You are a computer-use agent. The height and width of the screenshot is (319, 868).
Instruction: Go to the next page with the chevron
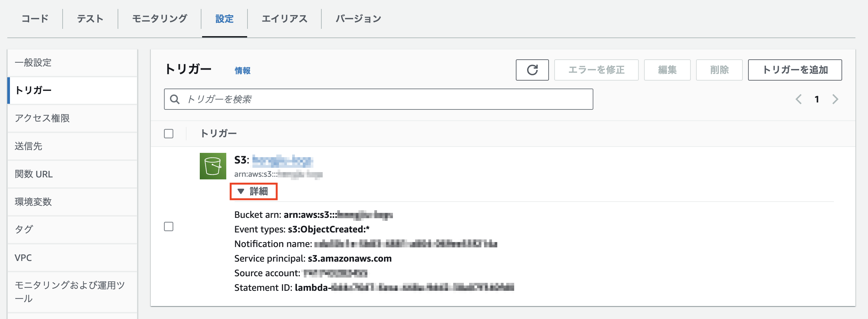pos(835,99)
